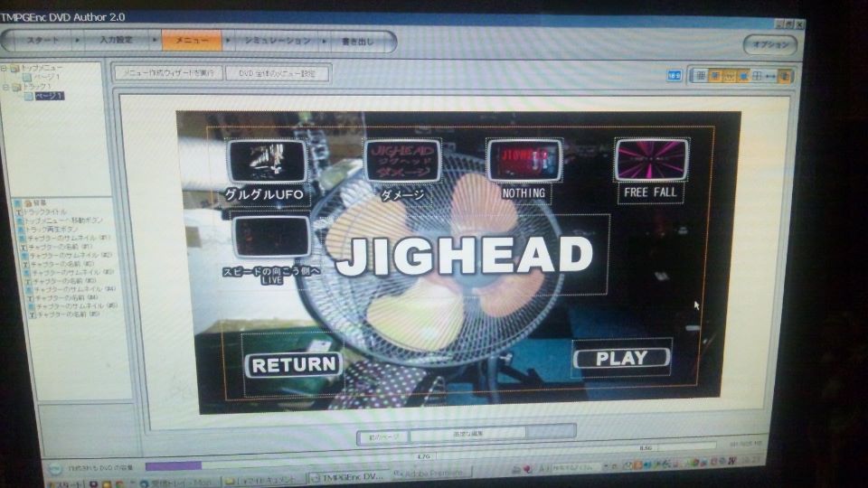The width and height of the screenshot is (868, 488).
Task: Select チャプターの名前 (#4) list item
Action: coord(67,297)
